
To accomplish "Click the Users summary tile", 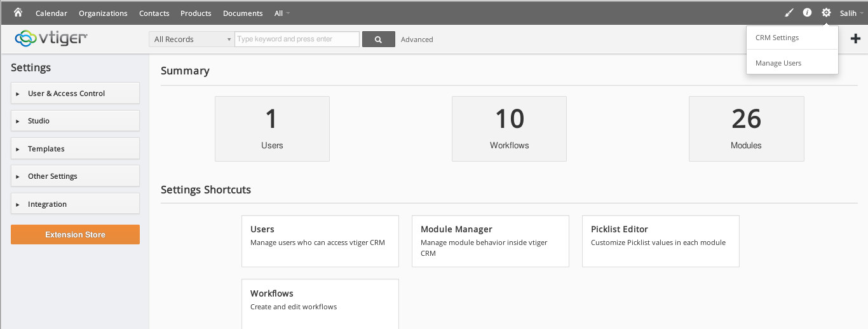I will click(x=272, y=129).
